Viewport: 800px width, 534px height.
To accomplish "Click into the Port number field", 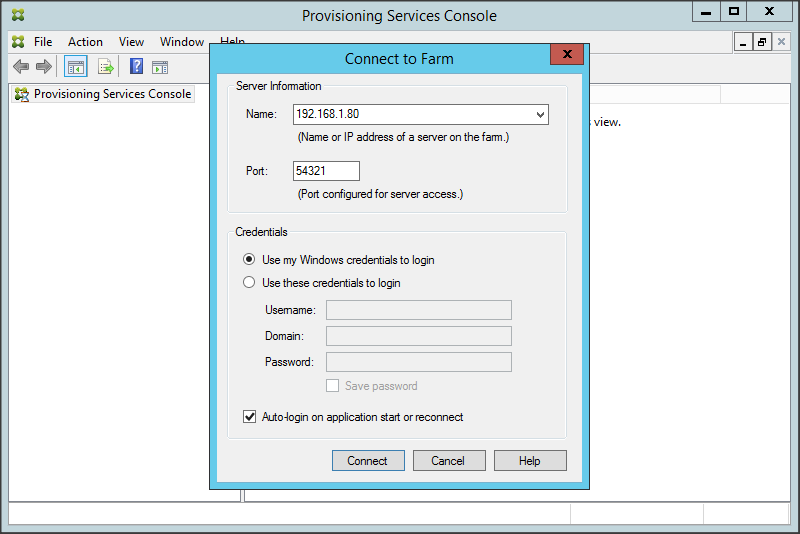I will point(326,171).
